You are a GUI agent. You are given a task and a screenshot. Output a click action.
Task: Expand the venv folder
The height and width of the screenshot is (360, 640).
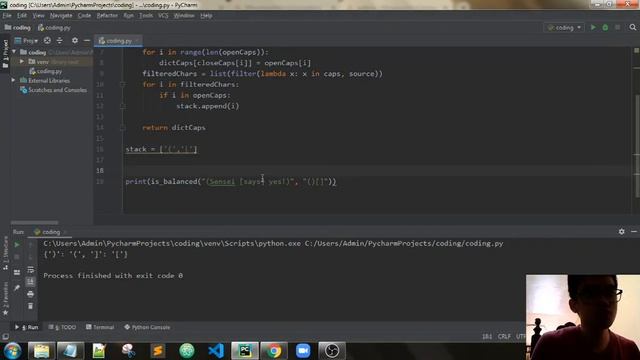pos(22,62)
